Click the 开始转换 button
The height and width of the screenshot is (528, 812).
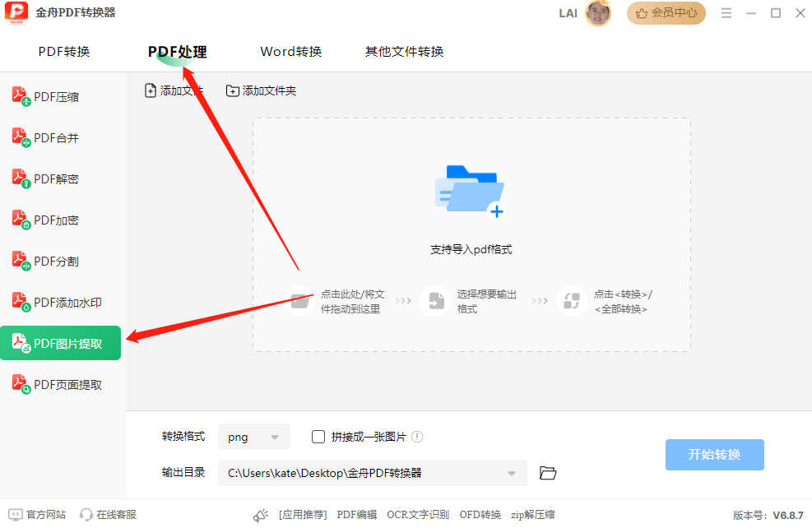714,454
